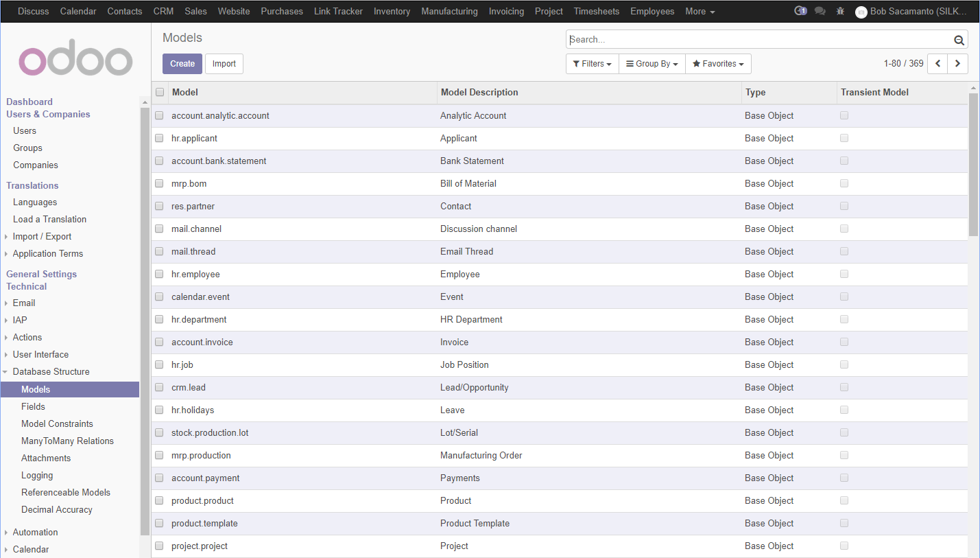
Task: Expand the More menu in the top bar
Action: 700,11
